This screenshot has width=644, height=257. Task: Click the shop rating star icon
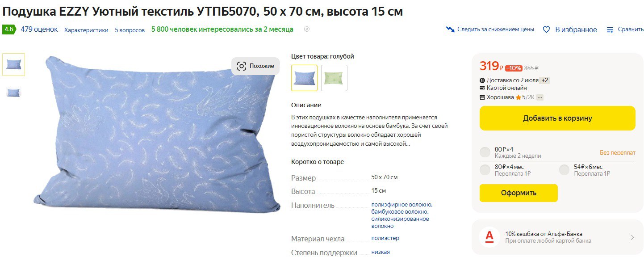518,97
